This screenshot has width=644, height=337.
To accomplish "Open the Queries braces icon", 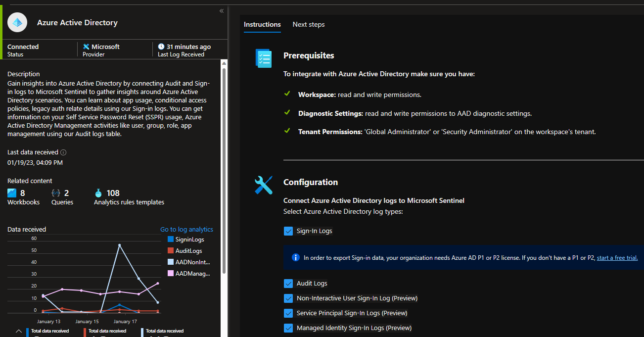I will pyautogui.click(x=56, y=193).
